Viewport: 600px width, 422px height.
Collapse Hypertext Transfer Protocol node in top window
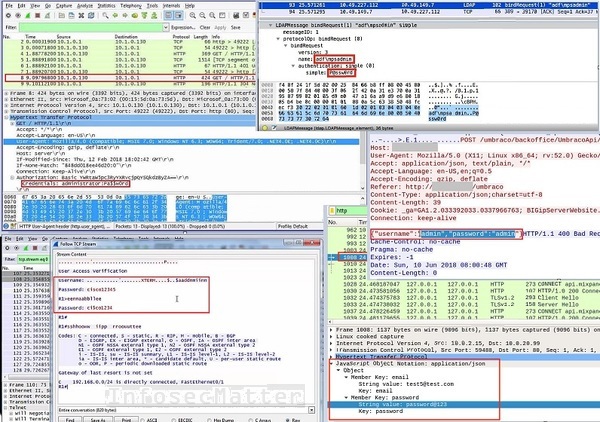pos(6,117)
